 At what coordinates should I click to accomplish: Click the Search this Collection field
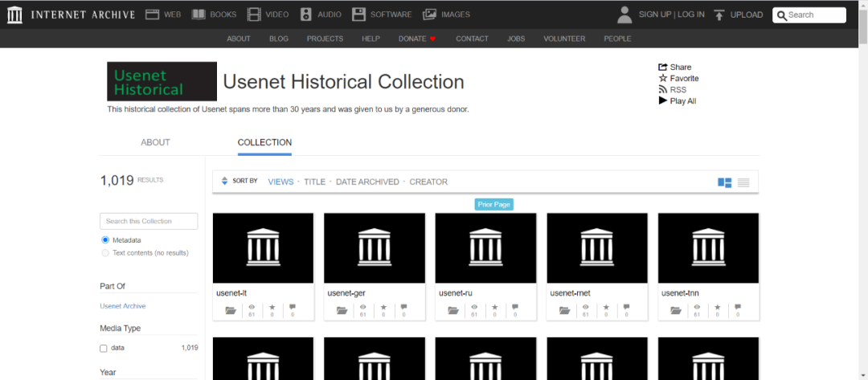click(x=149, y=221)
